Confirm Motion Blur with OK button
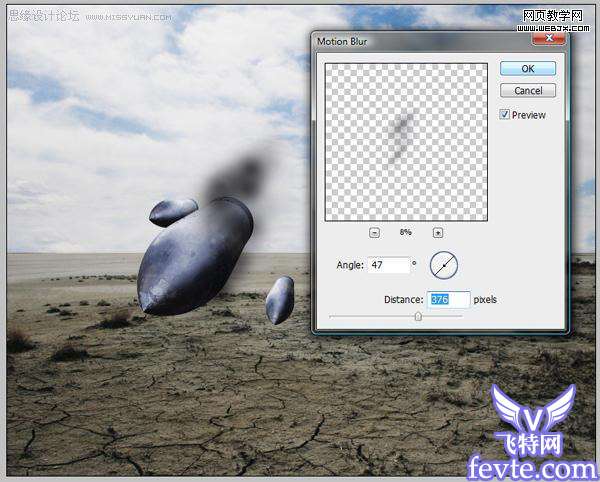This screenshot has height=482, width=600. tap(528, 68)
